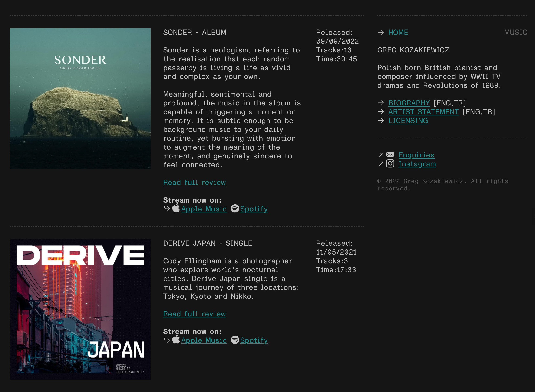This screenshot has height=392, width=535.
Task: Click the Enquiries email link
Action: tap(416, 155)
